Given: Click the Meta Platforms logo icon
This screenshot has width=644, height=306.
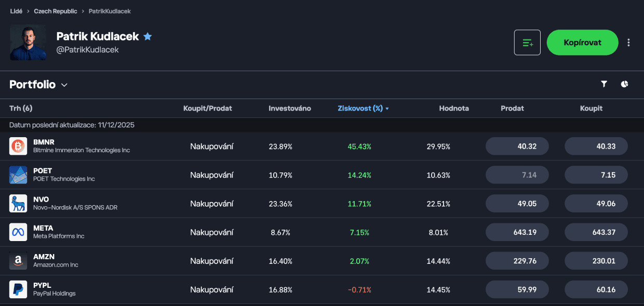Looking at the screenshot, I should coord(18,232).
